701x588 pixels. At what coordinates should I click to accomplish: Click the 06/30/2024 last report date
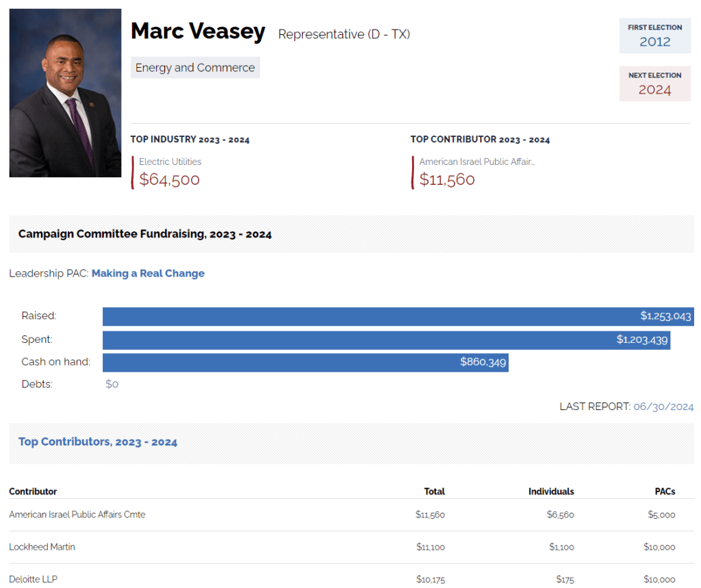663,407
